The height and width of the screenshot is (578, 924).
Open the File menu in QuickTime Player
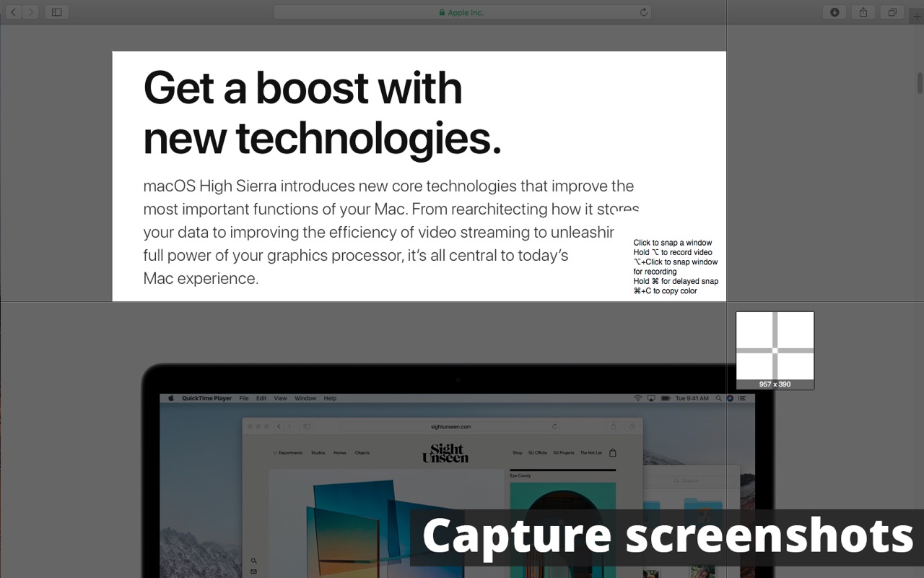coord(244,398)
